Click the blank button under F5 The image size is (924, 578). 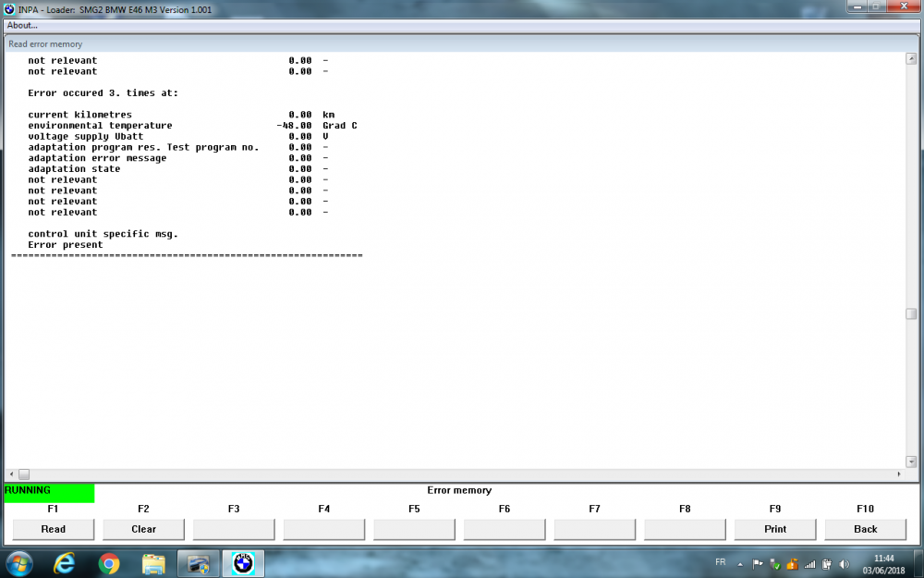click(x=414, y=529)
